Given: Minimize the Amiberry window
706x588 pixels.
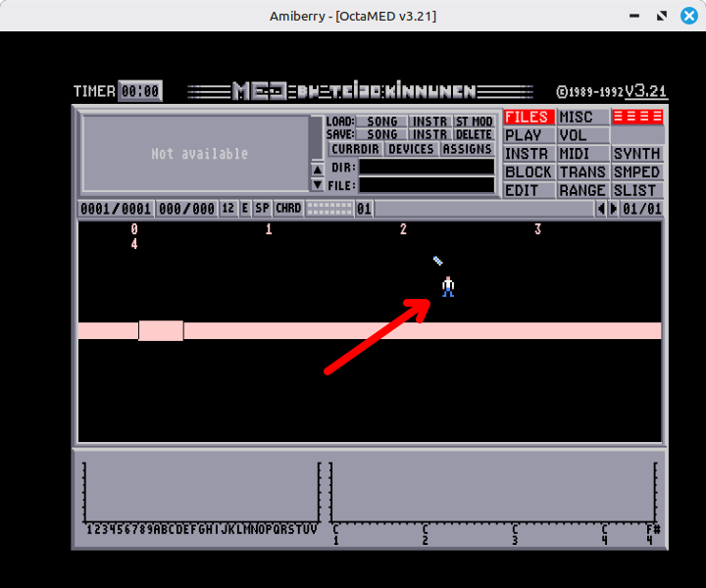Looking at the screenshot, I should tap(634, 16).
